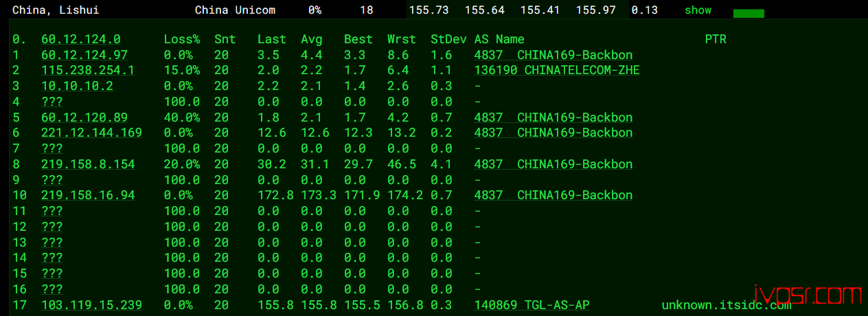Viewport: 868px width, 316px height.
Task: Click the ??? entry in hop 15
Action: coord(52,273)
